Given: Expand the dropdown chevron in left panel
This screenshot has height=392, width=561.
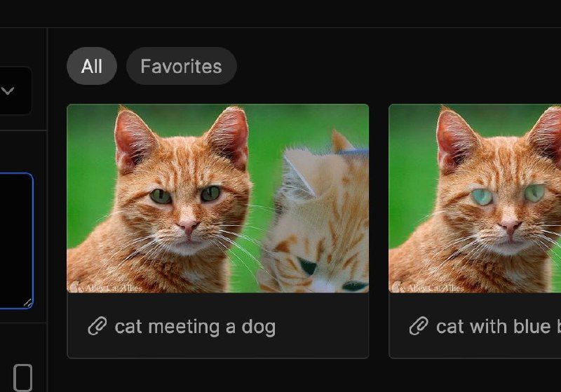Looking at the screenshot, I should (x=8, y=91).
